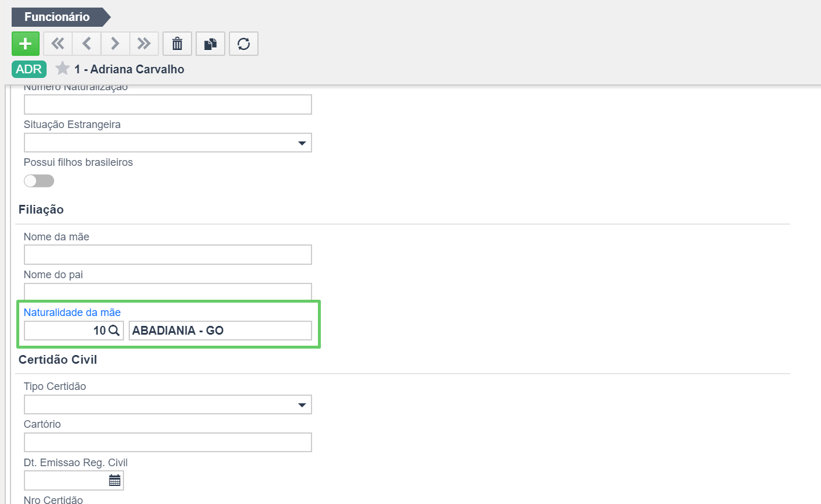
Task: Mark Adriana Carvalho as favorite with star
Action: tap(62, 69)
